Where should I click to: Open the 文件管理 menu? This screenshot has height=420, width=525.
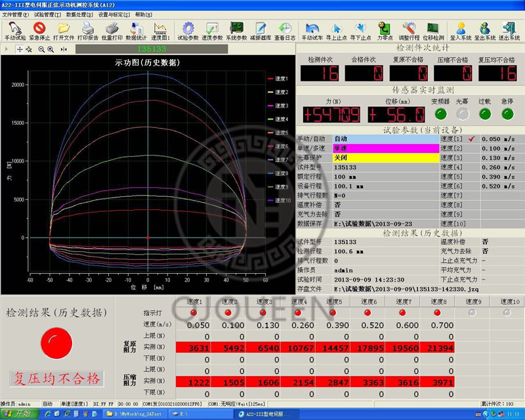click(15, 14)
